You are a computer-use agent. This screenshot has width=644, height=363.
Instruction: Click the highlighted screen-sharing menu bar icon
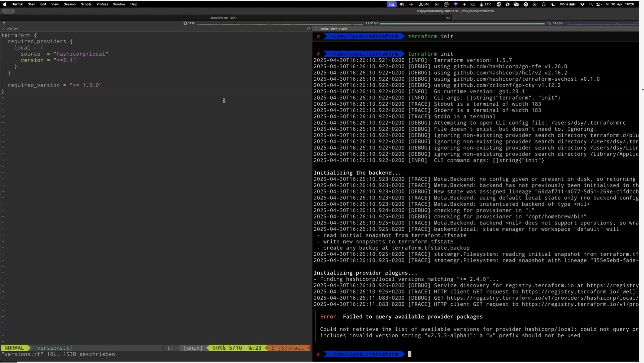pyautogui.click(x=392, y=4)
